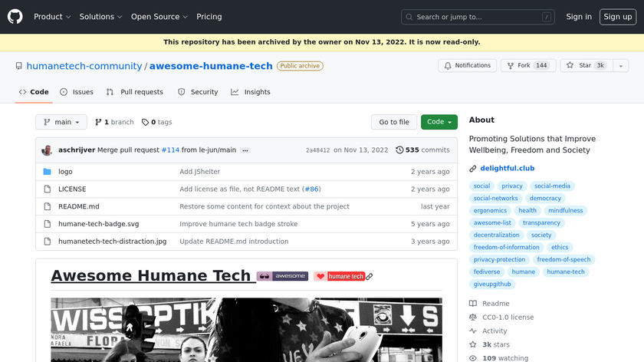644x362 pixels.
Task: Open the Pricing link
Action: click(209, 17)
